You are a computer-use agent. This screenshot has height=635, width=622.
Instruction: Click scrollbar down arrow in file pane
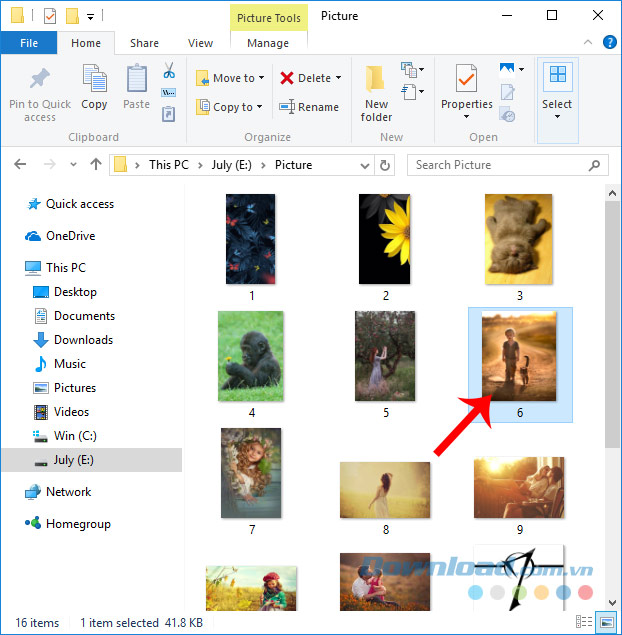click(x=612, y=603)
